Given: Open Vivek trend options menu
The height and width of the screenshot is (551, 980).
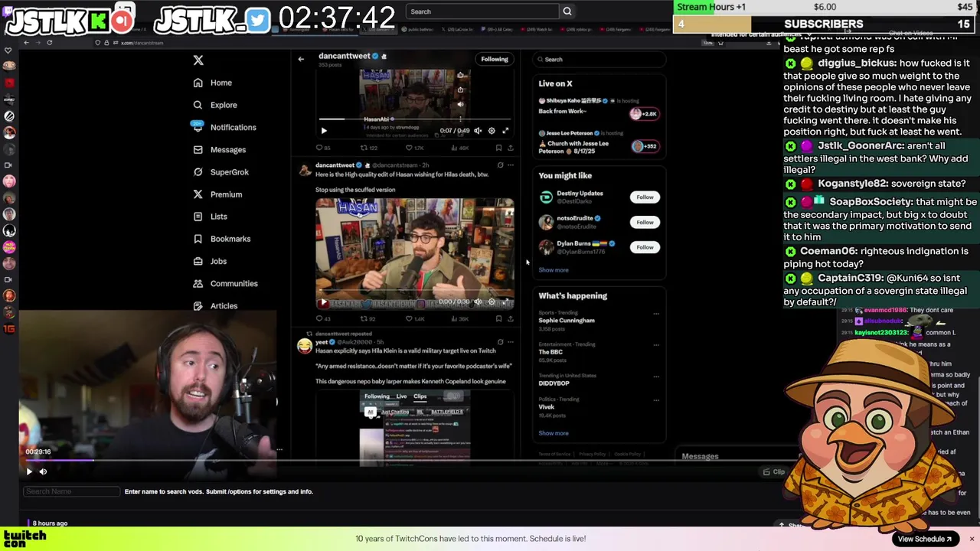Looking at the screenshot, I should point(655,400).
